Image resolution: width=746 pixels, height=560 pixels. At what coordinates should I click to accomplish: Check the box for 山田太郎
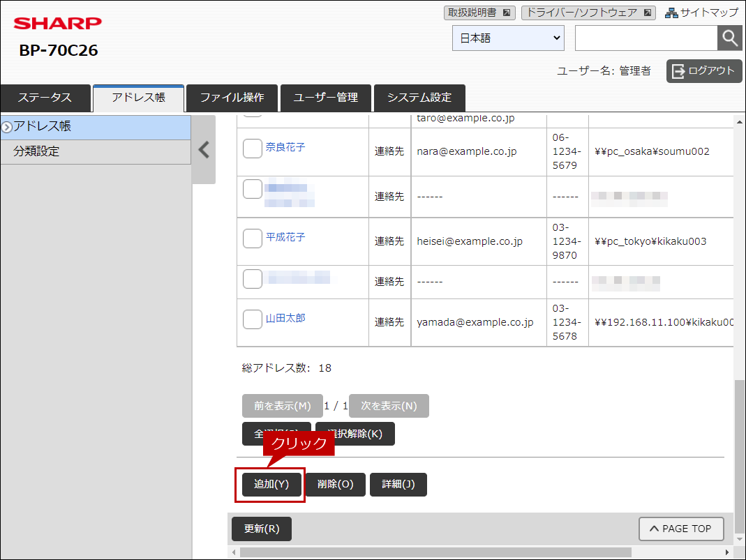[x=253, y=319]
